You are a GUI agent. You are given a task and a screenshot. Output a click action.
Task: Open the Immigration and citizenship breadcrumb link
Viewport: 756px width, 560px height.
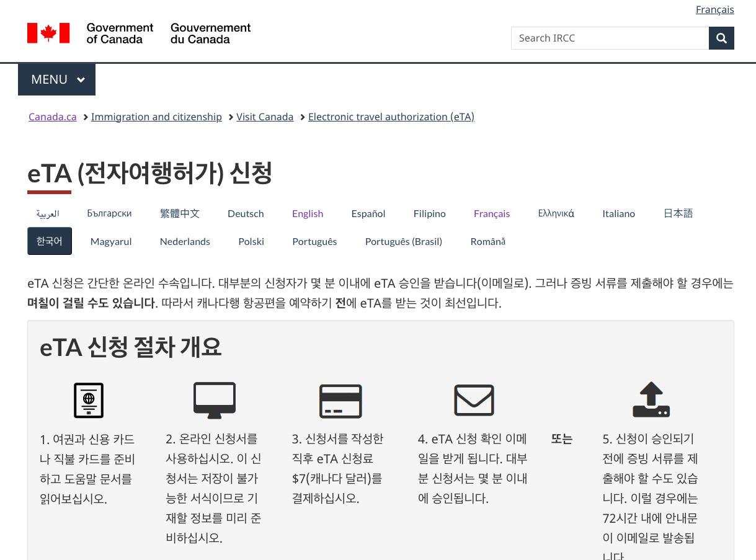coord(156,117)
